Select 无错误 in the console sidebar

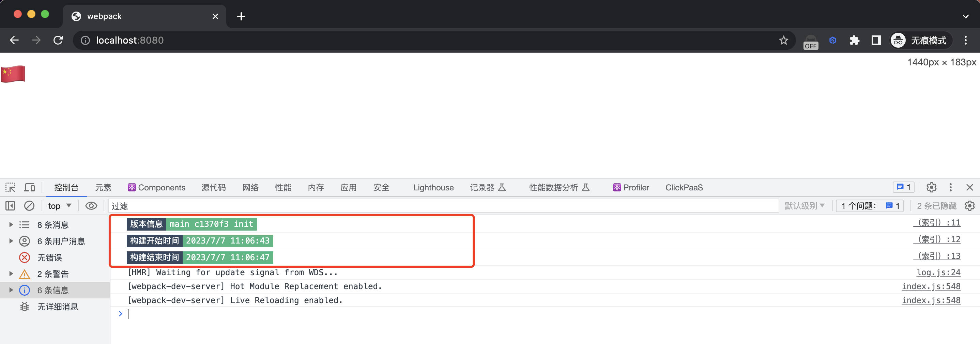(x=55, y=257)
